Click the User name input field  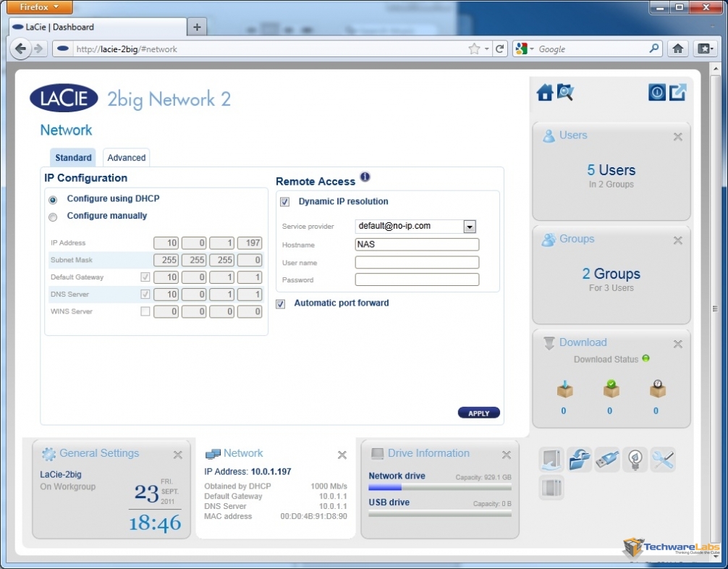(417, 262)
